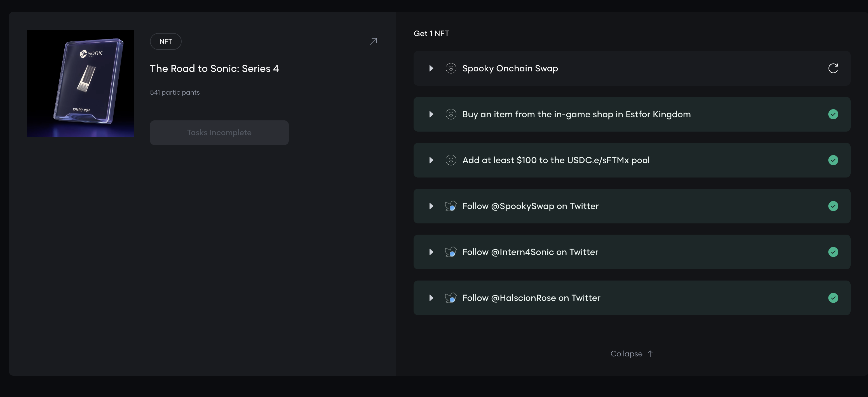
Task: Click the green checkmark on Follow @SpookySwap task
Action: point(833,206)
